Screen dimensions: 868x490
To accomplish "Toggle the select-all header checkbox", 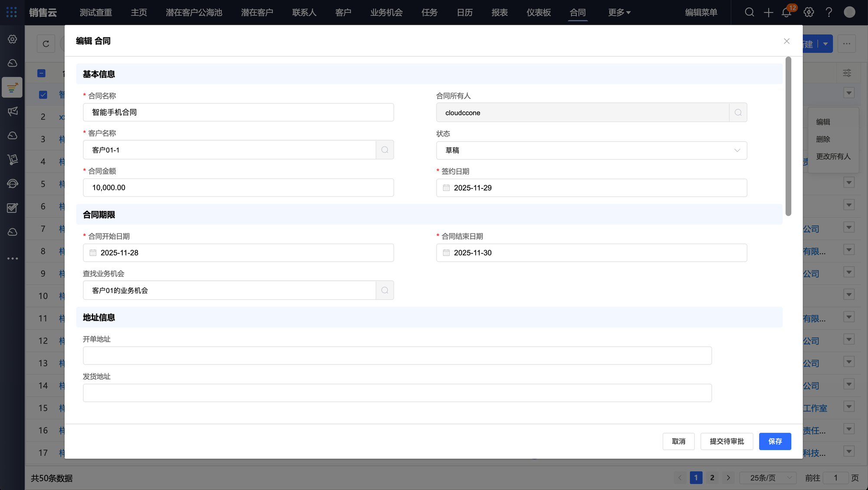I will [x=42, y=73].
